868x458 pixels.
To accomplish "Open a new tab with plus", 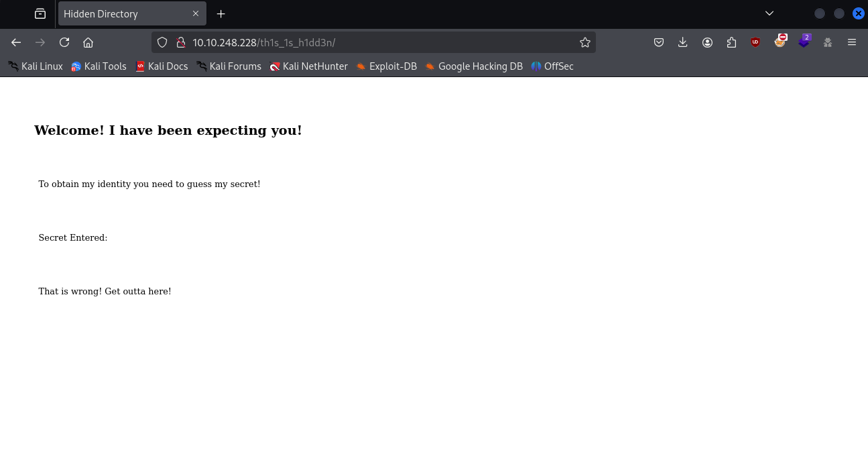I will tap(221, 13).
